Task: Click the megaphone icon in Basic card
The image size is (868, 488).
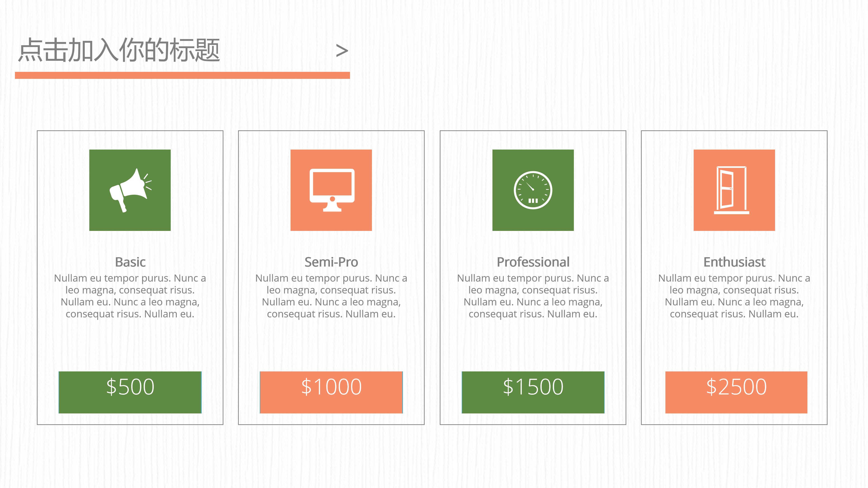Action: (130, 190)
